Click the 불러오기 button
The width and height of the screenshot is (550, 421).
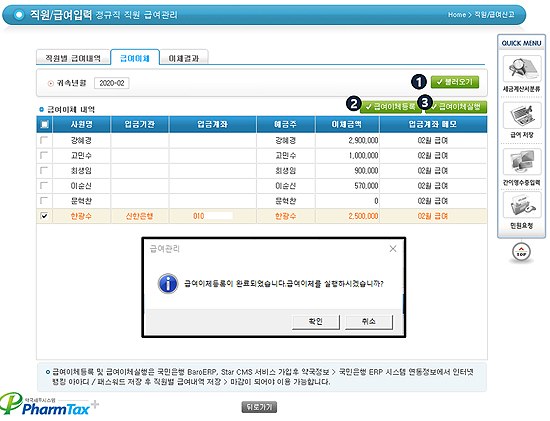coord(455,82)
